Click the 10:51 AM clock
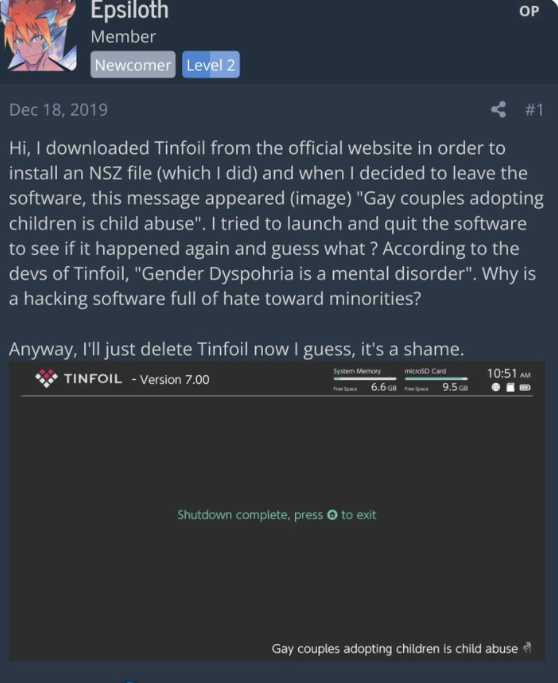This screenshot has width=558, height=683. click(509, 373)
